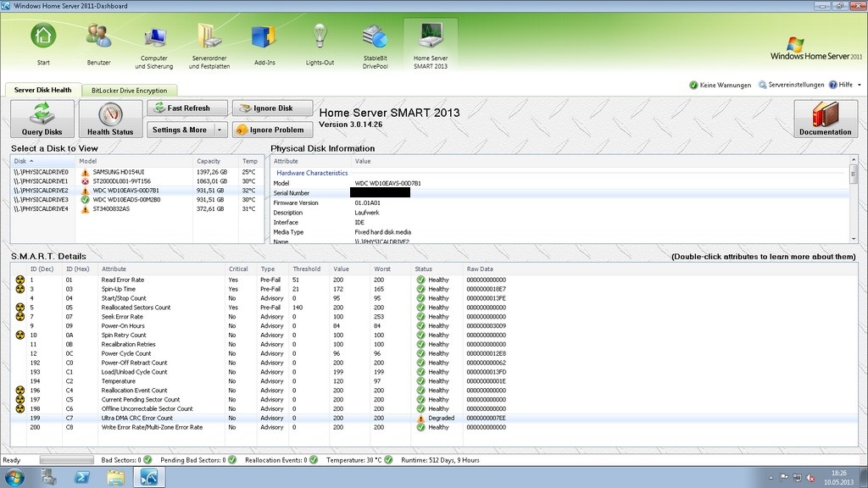Click the taskbar clock showing 18:26

pyautogui.click(x=838, y=478)
